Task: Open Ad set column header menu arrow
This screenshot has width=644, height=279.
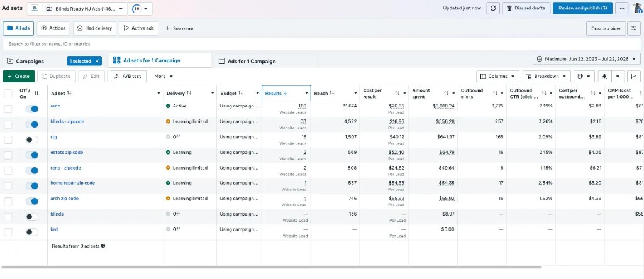Action: pyautogui.click(x=158, y=93)
